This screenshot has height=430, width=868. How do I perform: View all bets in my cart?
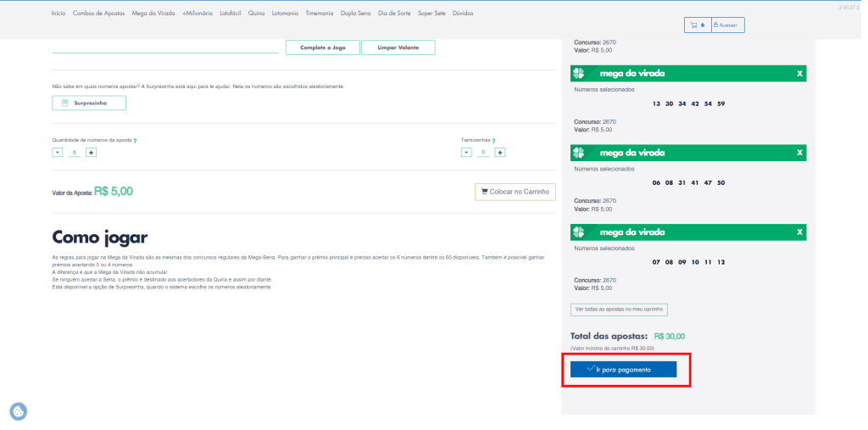619,310
